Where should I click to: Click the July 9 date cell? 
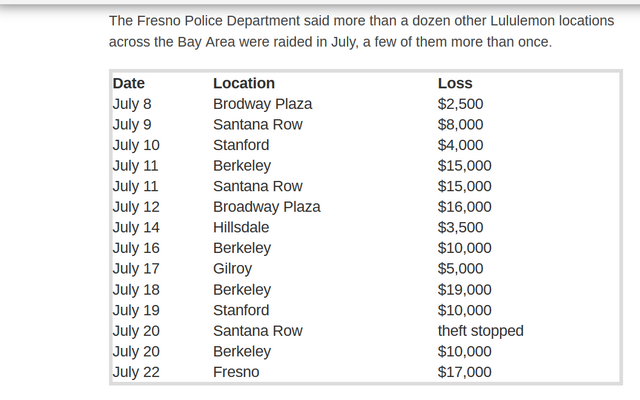(132, 124)
